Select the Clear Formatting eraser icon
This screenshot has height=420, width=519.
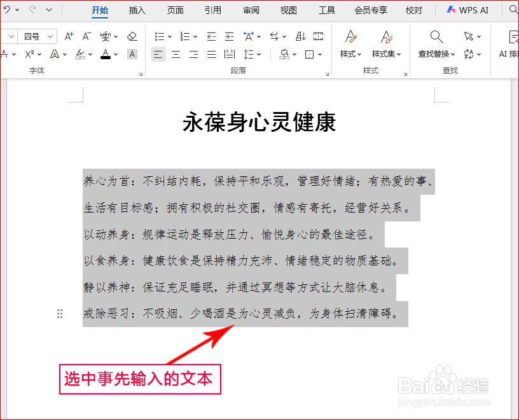(x=132, y=37)
